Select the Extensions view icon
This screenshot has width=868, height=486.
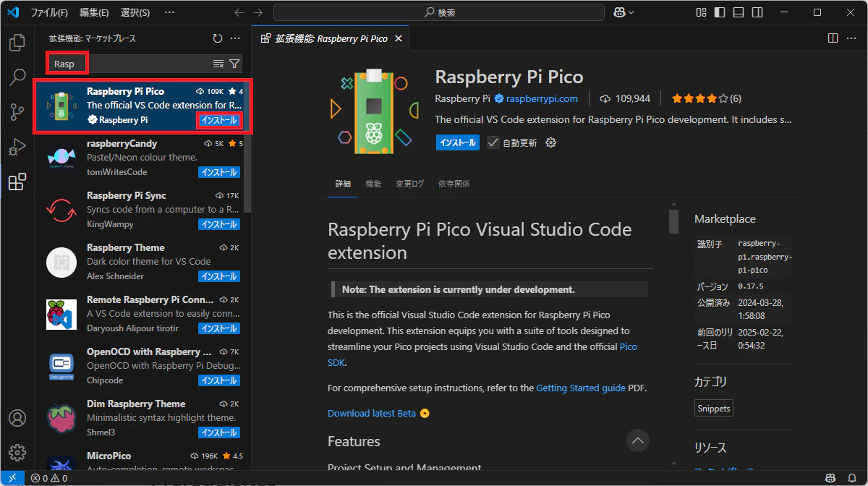click(17, 182)
